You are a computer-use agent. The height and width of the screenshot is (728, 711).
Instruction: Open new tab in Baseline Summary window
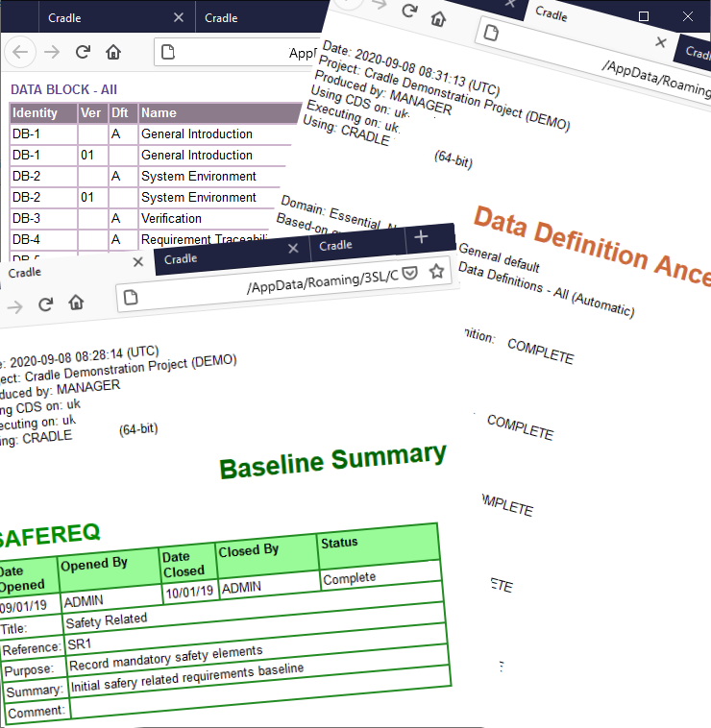pos(421,237)
